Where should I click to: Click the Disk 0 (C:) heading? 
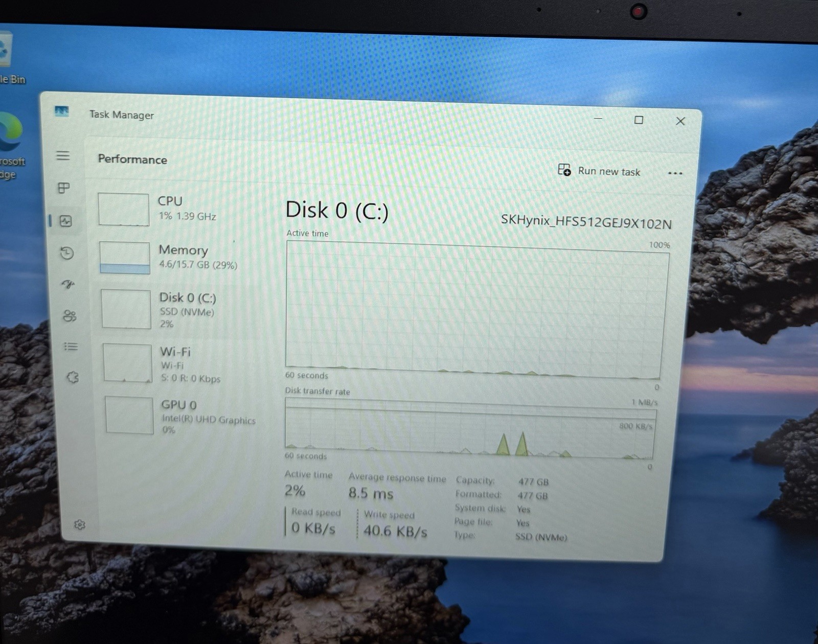pos(337,211)
